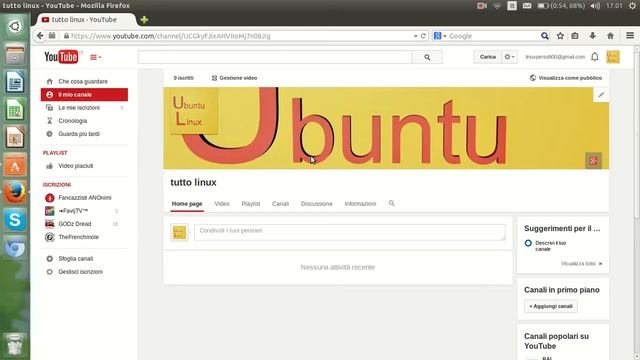Click Gestione video link
This screenshot has height=360, width=640.
click(x=234, y=78)
